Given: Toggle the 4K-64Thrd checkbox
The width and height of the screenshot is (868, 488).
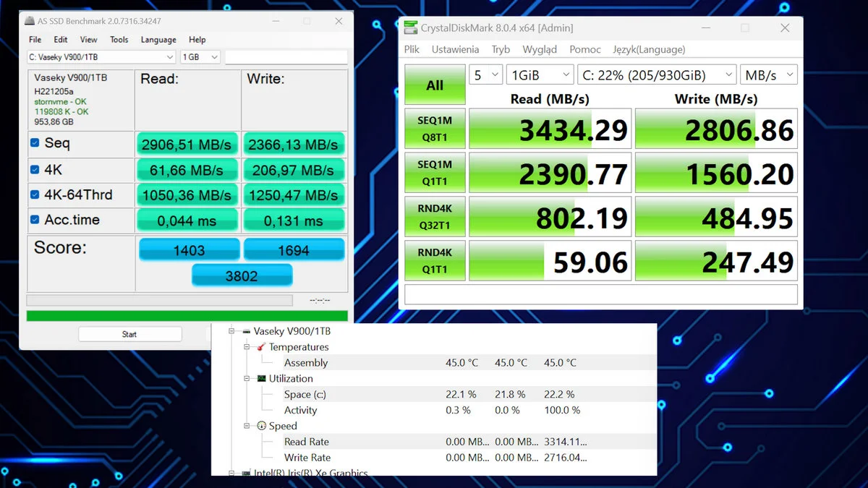Looking at the screenshot, I should 35,194.
